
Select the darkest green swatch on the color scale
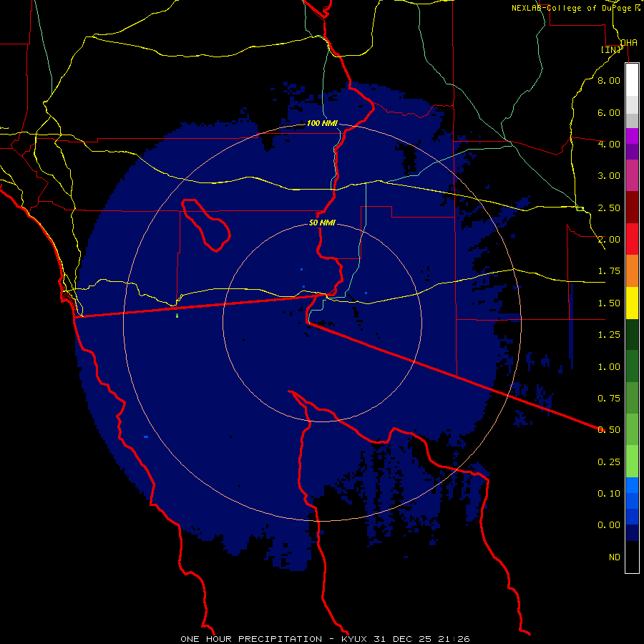(x=632, y=334)
